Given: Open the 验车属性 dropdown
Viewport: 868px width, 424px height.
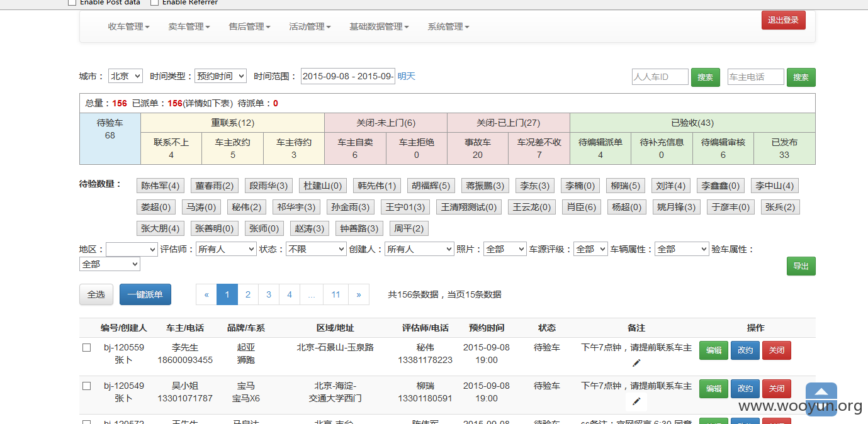Looking at the screenshot, I should 110,264.
